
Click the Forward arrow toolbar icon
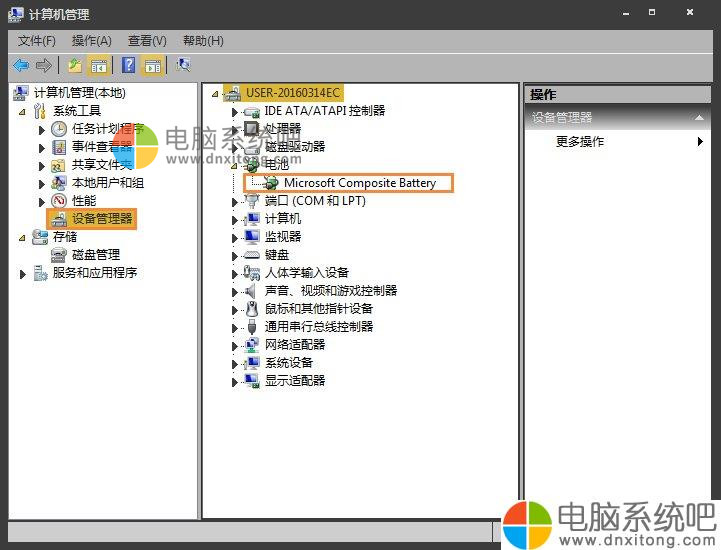44,65
